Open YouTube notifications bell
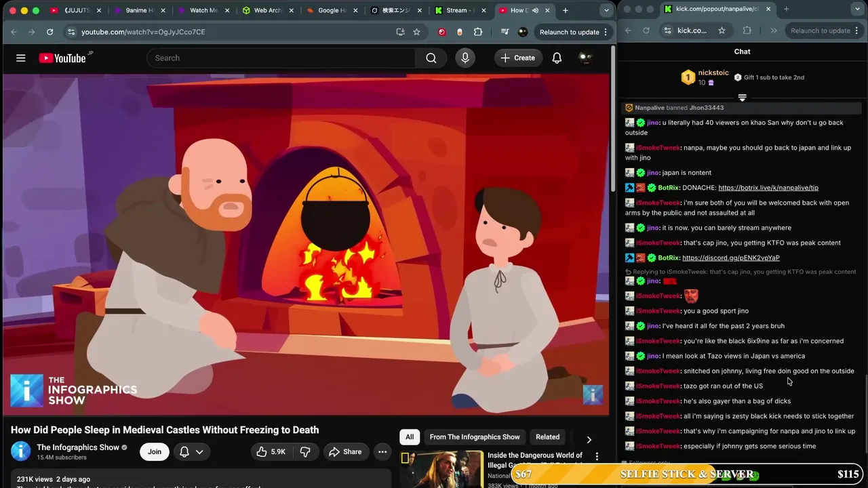The width and height of the screenshot is (868, 488). click(557, 58)
